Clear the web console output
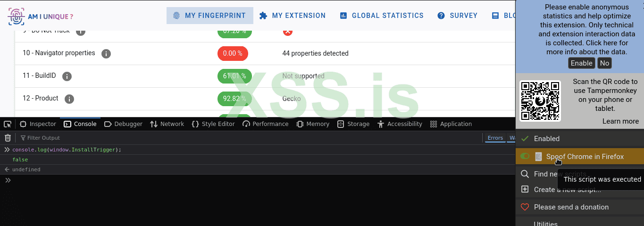The width and height of the screenshot is (644, 226). point(8,138)
